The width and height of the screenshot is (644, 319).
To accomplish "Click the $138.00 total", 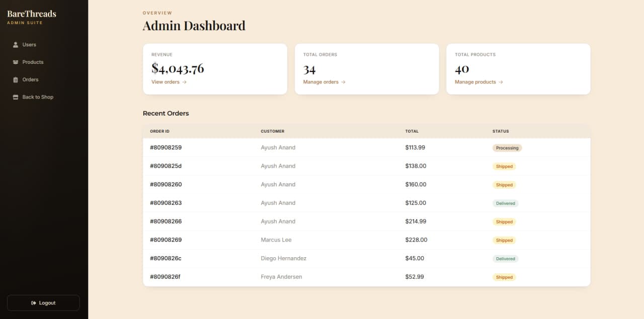I will tap(416, 166).
